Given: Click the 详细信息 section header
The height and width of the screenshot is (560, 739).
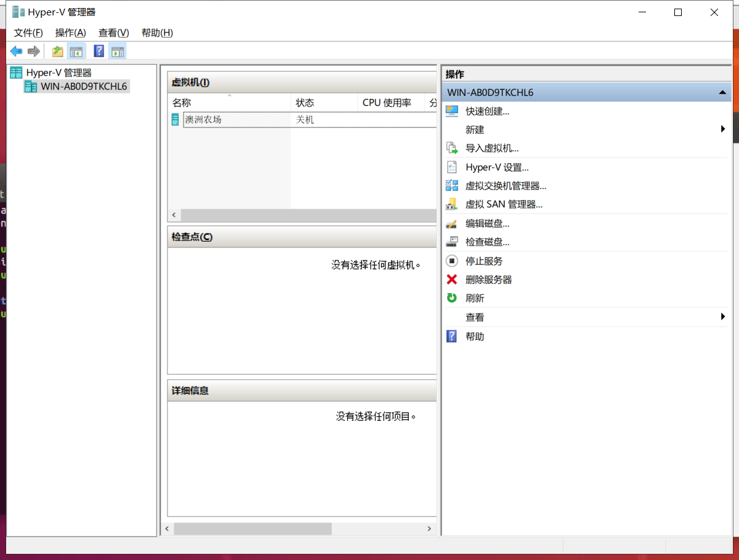Looking at the screenshot, I should click(302, 391).
